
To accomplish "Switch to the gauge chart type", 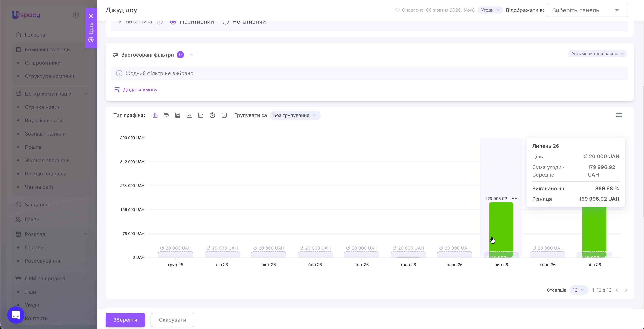I will [213, 115].
